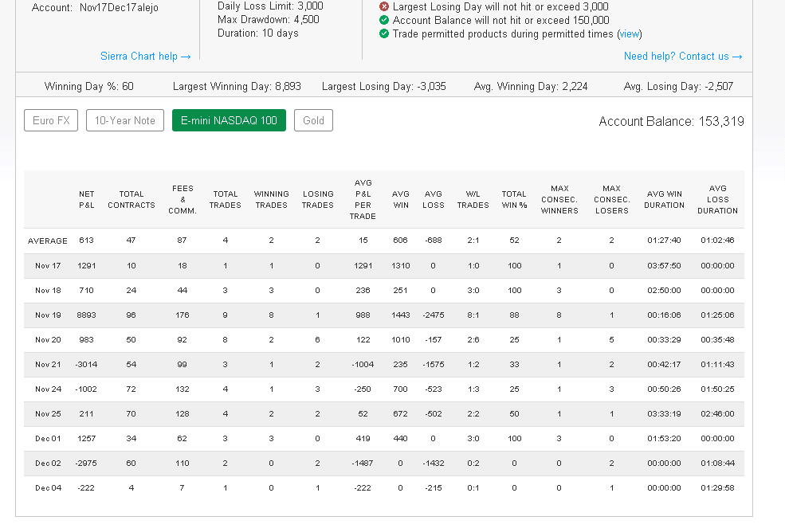This screenshot has width=785, height=532.
Task: Click Need help? Contact us link
Action: [682, 56]
